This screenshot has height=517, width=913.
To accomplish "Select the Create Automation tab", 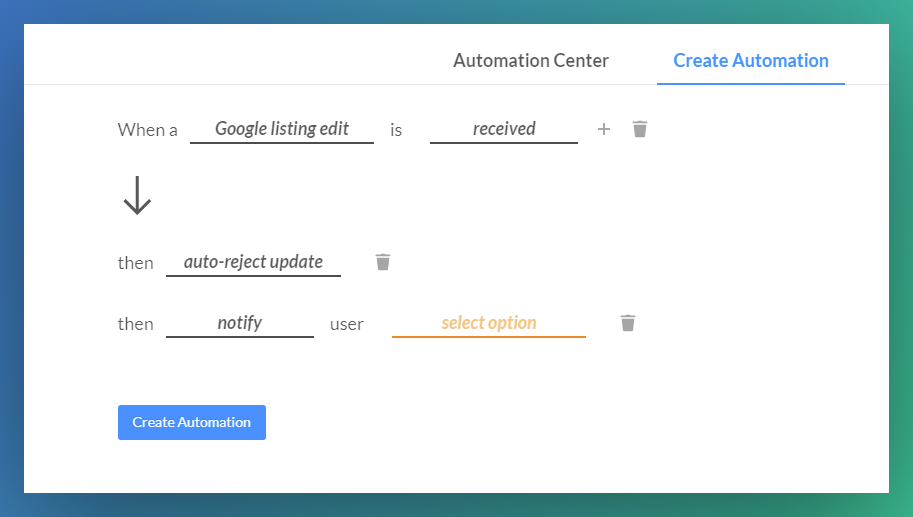I will (x=751, y=61).
